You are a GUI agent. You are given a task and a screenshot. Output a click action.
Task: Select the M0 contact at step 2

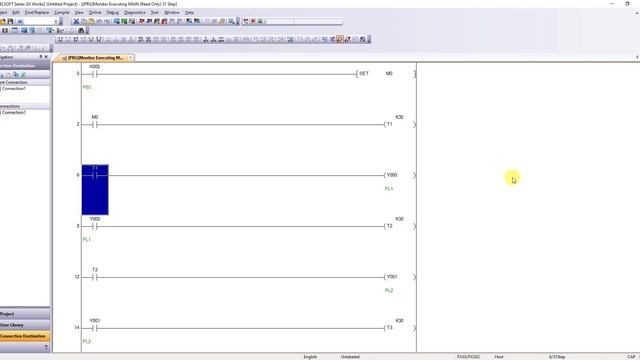[95, 124]
